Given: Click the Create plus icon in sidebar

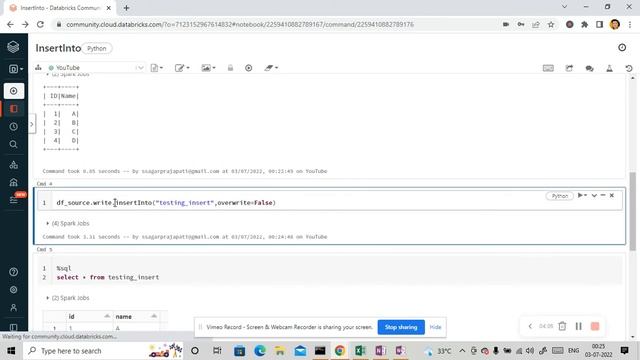Looking at the screenshot, I should tap(13, 91).
